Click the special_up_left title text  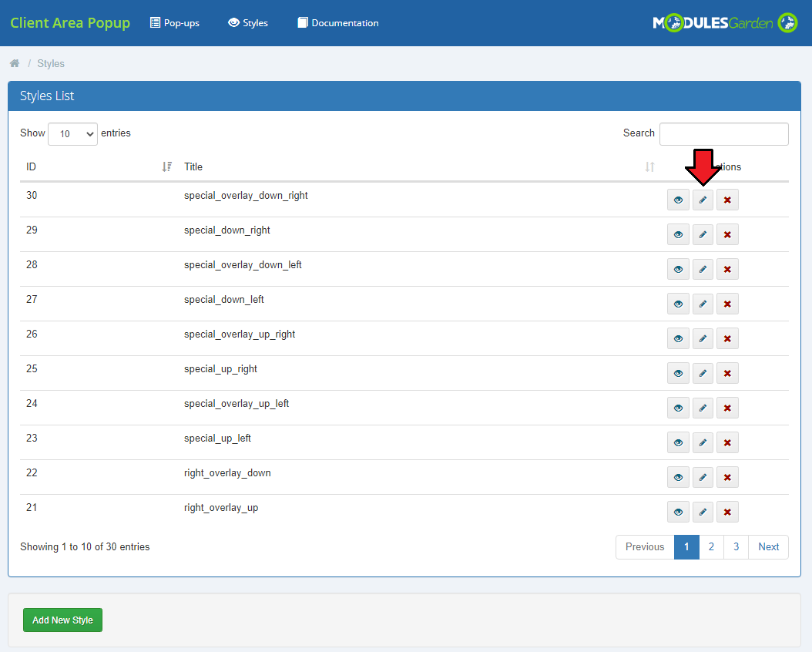point(217,438)
